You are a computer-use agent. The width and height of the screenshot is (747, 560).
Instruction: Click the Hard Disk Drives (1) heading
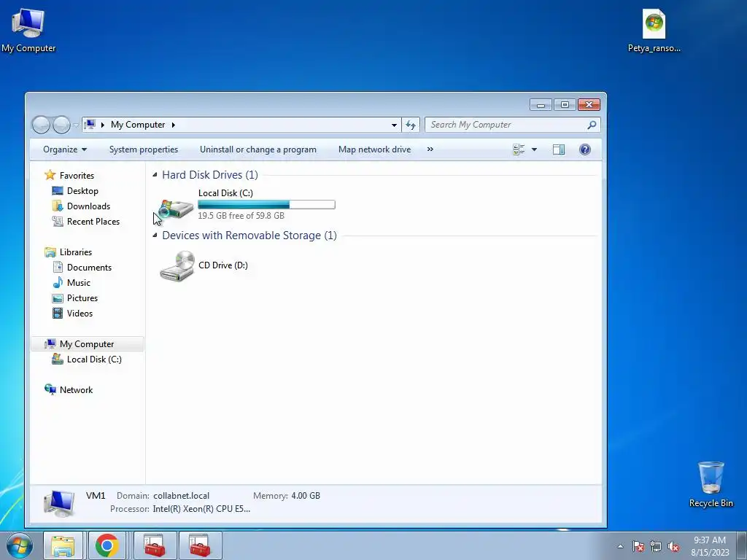click(x=209, y=175)
